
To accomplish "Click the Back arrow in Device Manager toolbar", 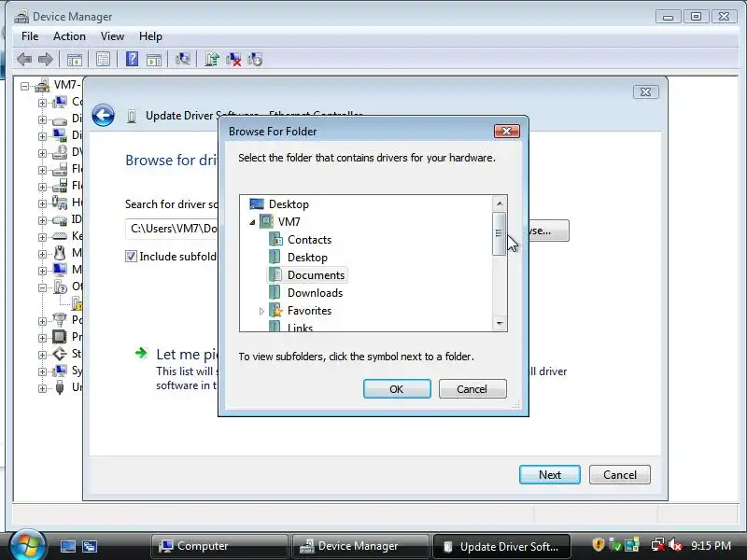I will (x=24, y=60).
